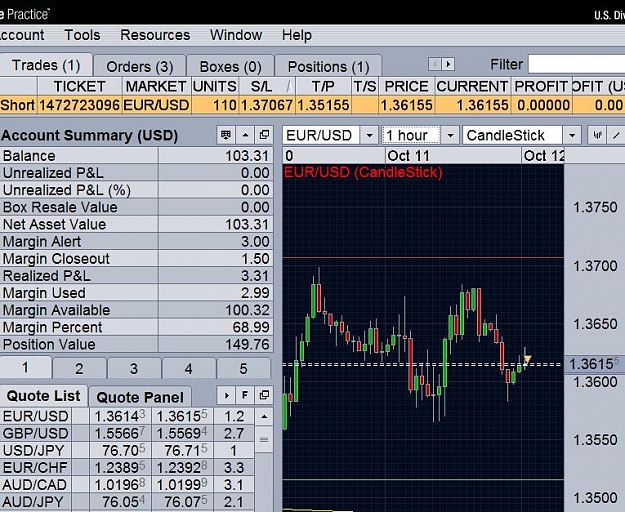Open the Tools menu
Image resolution: width=625 pixels, height=512 pixels.
(82, 35)
